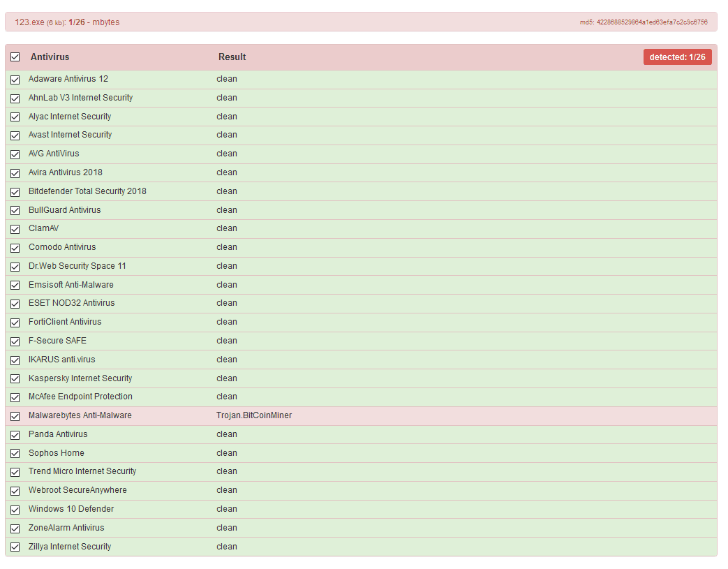Toggle the ClamAV checkbox
728x569 pixels.
pos(15,229)
